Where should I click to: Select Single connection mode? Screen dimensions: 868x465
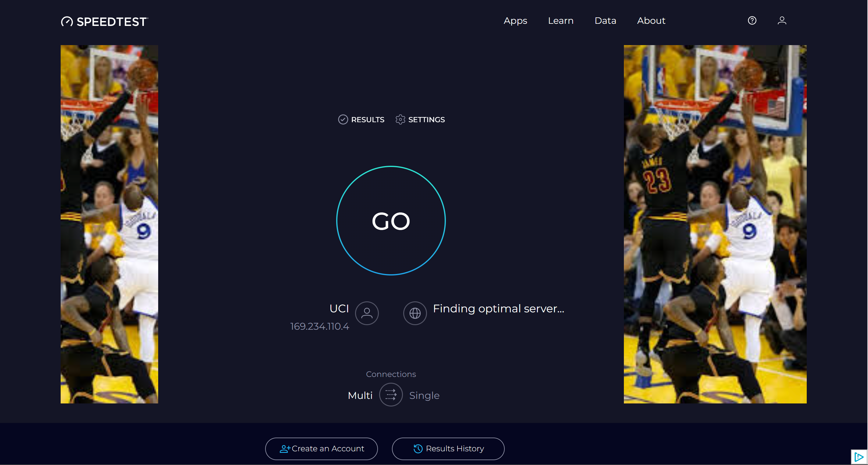pos(424,395)
